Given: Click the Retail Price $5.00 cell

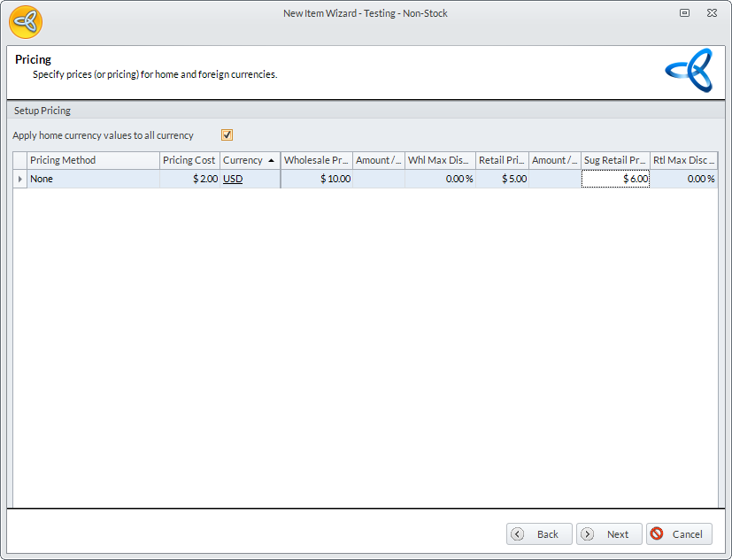Looking at the screenshot, I should [x=503, y=179].
